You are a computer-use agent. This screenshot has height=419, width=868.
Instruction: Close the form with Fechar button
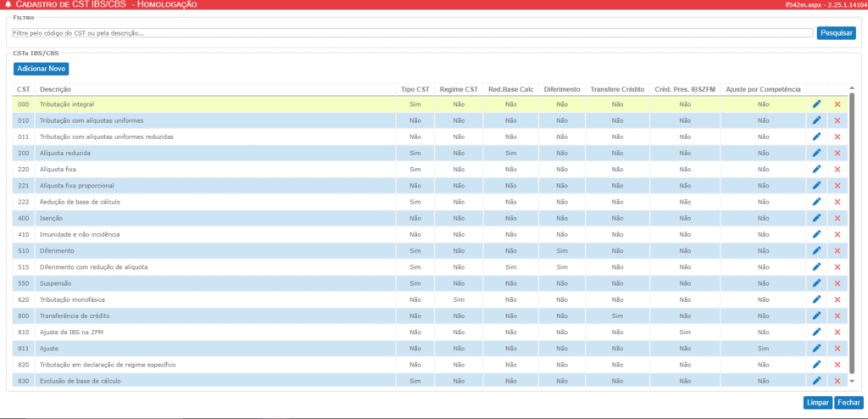click(848, 403)
